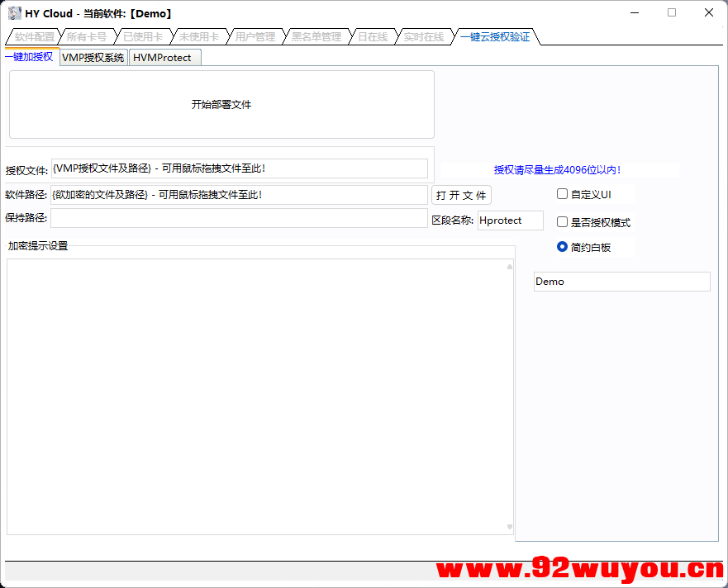Select the 简约白板 radio button
This screenshot has height=588, width=728.
click(562, 248)
